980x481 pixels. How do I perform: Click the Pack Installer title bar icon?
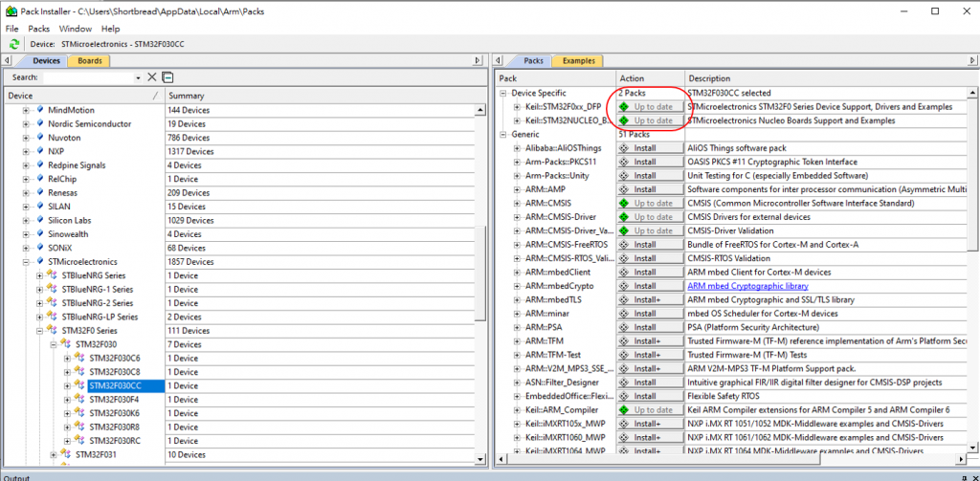point(11,11)
